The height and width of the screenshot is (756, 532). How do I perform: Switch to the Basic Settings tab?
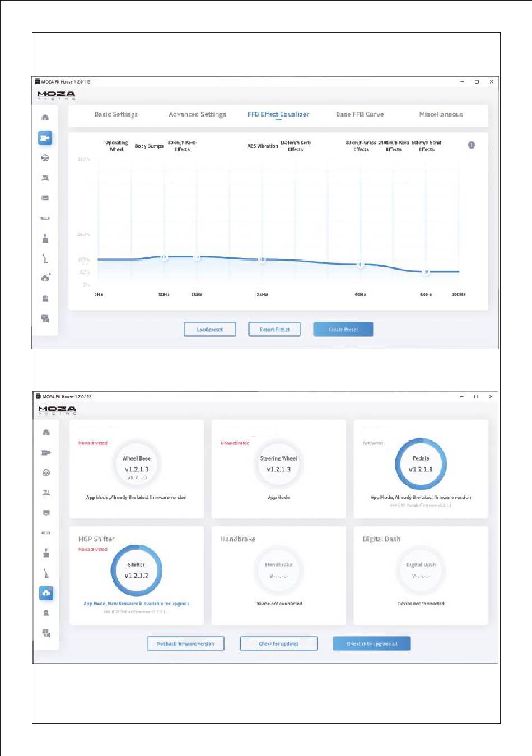(x=116, y=114)
